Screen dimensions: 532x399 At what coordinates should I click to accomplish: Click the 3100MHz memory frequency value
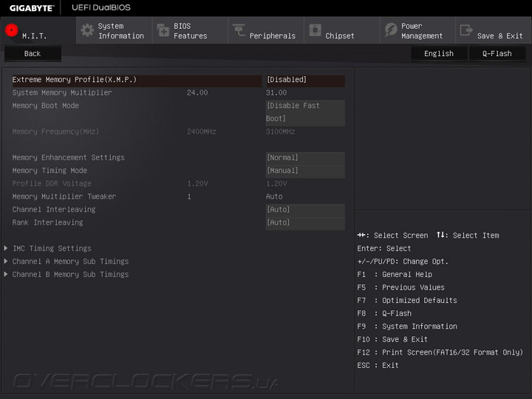pos(280,132)
